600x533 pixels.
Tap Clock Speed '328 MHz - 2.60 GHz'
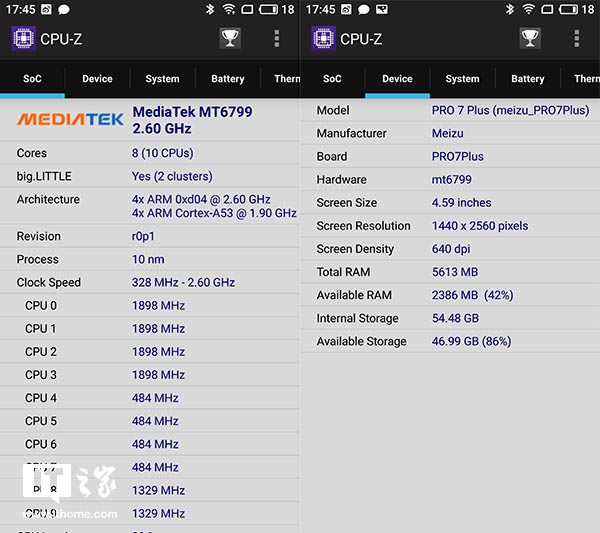point(183,282)
